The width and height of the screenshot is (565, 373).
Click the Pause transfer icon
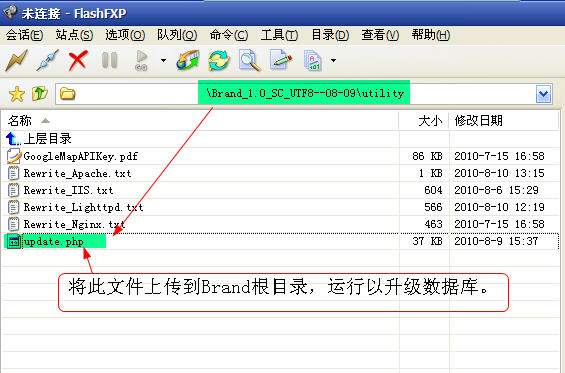(110, 60)
